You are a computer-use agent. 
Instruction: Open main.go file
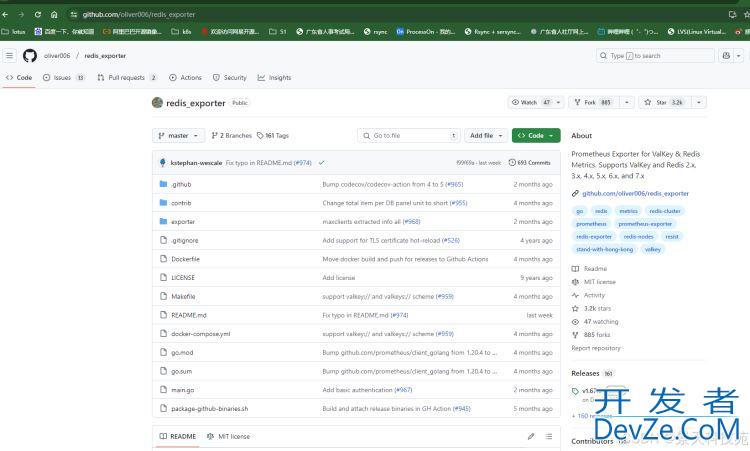coord(183,390)
